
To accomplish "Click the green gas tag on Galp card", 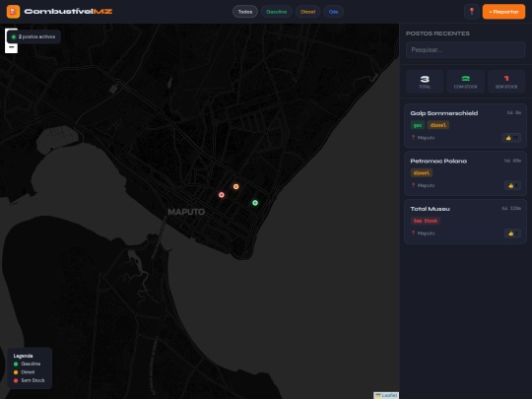I will [418, 125].
